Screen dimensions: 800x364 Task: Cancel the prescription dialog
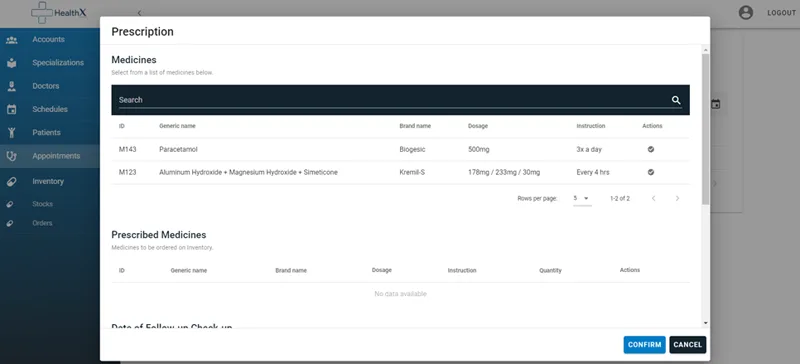(x=687, y=345)
